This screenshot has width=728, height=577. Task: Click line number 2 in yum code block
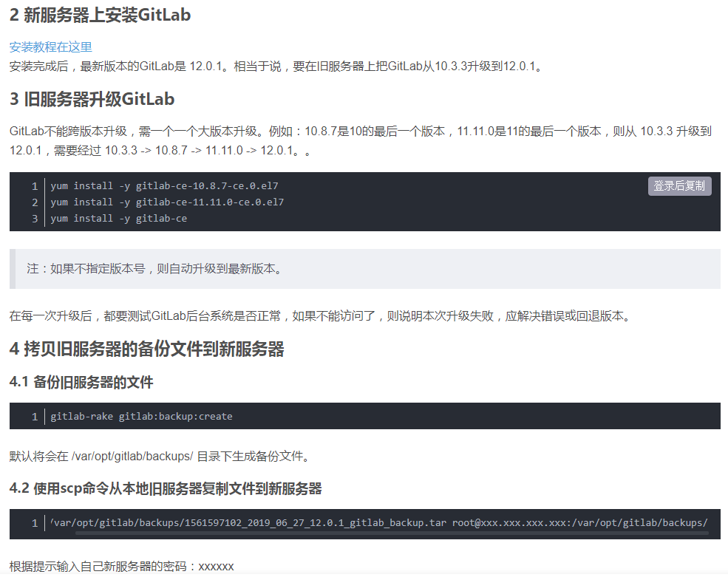[35, 202]
